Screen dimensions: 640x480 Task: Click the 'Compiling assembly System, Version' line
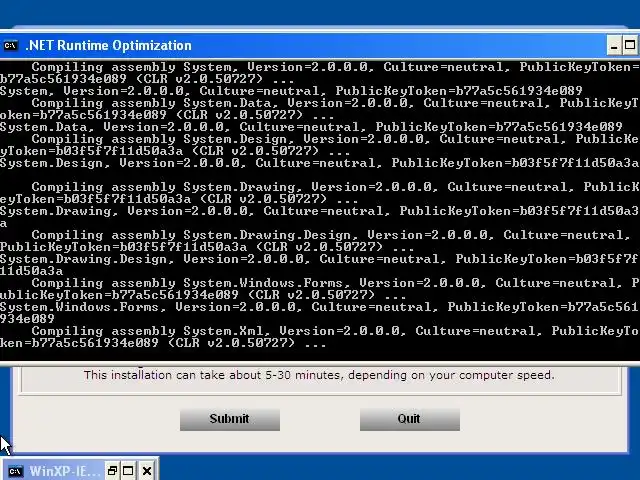[x=335, y=67]
